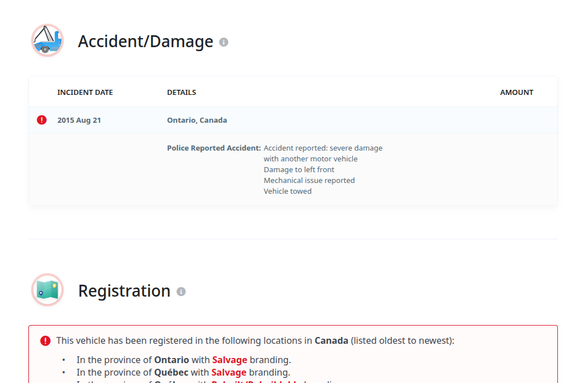The image size is (588, 383).
Task: Click the 'Damage to left front' detail
Action: [299, 170]
